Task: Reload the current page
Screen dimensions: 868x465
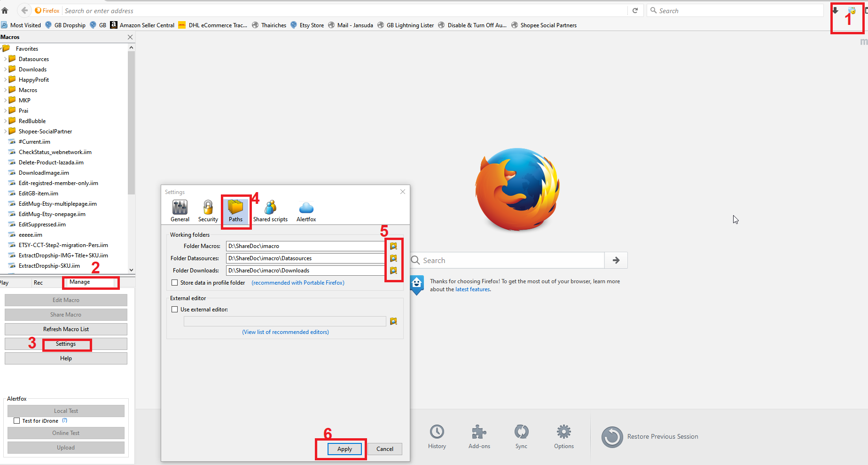Action: pos(635,10)
